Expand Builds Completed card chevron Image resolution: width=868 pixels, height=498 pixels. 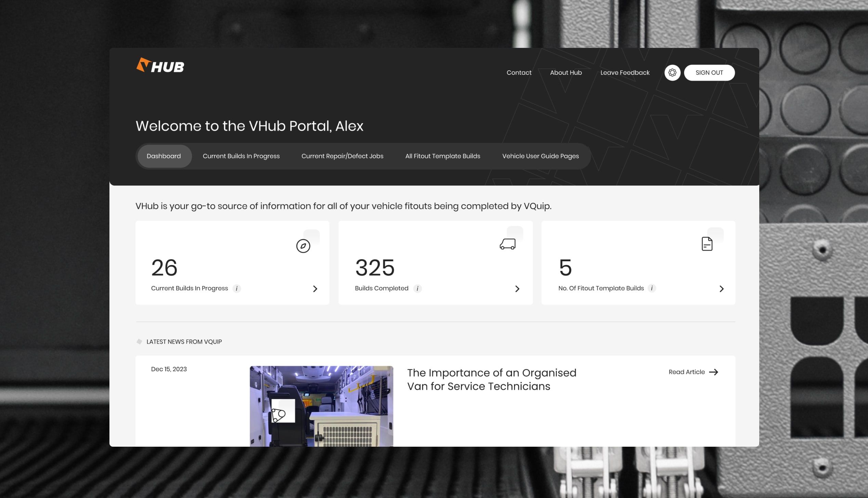point(517,289)
